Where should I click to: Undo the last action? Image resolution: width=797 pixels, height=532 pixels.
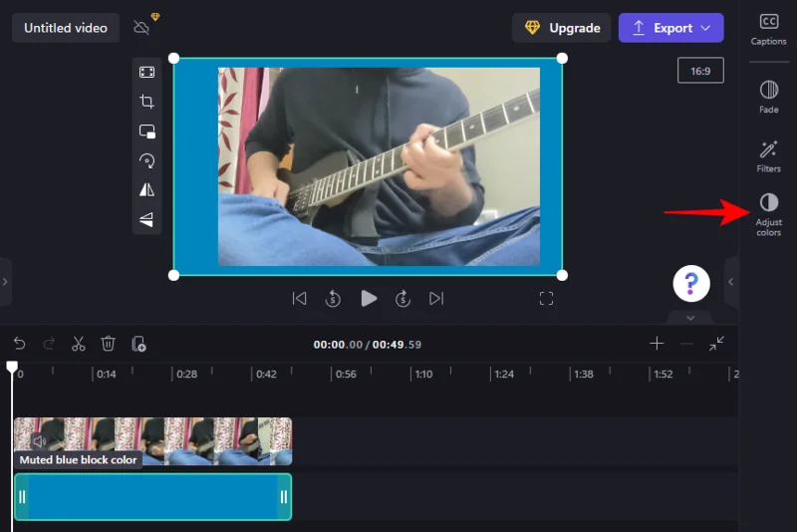click(x=19, y=344)
